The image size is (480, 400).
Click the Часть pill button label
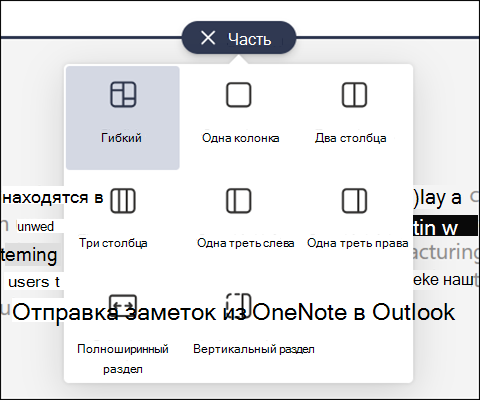click(249, 39)
